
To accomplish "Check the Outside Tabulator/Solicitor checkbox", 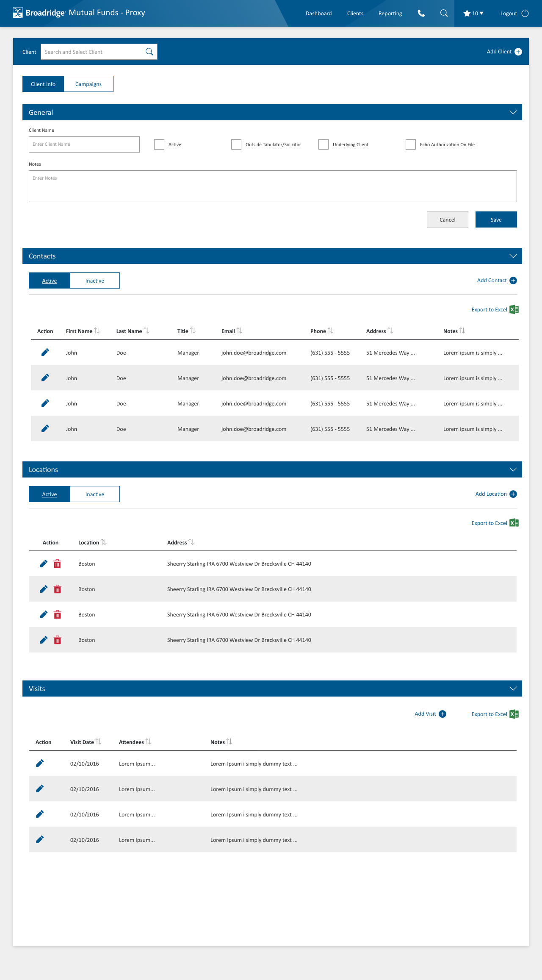I will pyautogui.click(x=236, y=144).
